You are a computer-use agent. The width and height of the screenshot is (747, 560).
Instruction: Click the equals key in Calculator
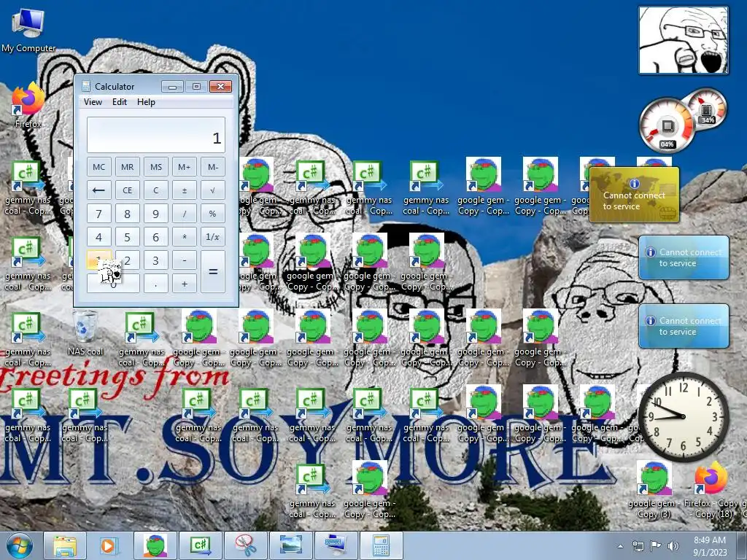pyautogui.click(x=212, y=271)
